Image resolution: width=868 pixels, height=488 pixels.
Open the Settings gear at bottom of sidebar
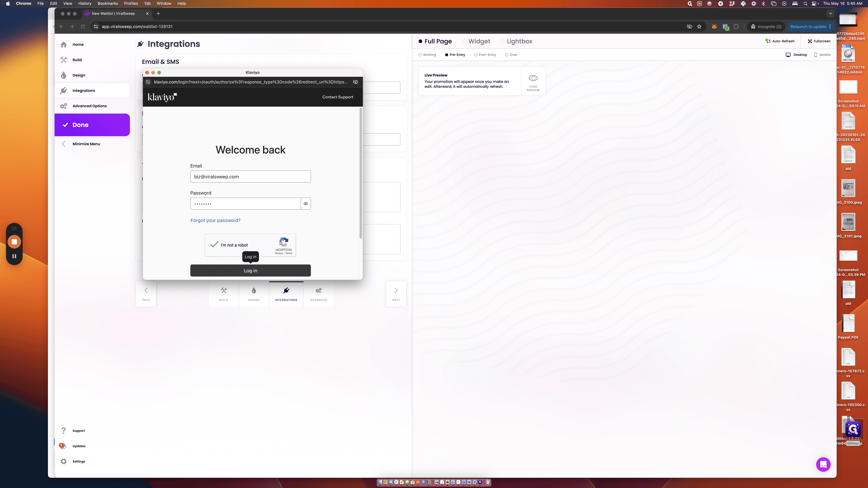coord(63,461)
